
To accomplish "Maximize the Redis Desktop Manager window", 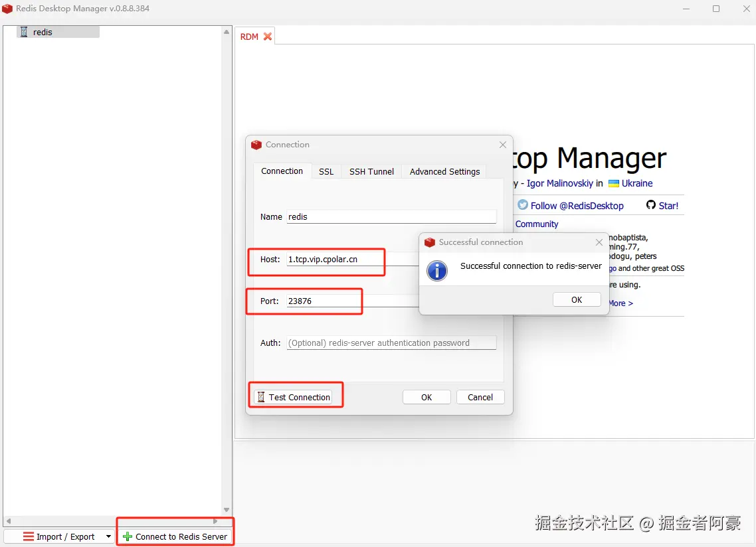I will click(716, 9).
